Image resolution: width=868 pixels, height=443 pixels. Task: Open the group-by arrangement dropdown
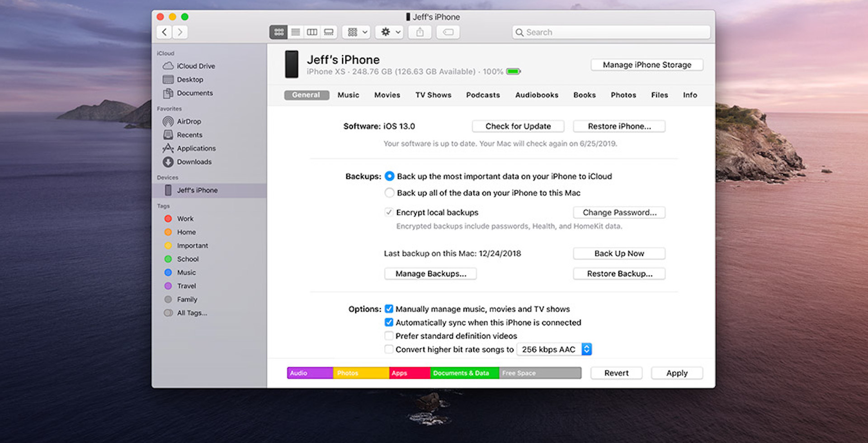[357, 32]
